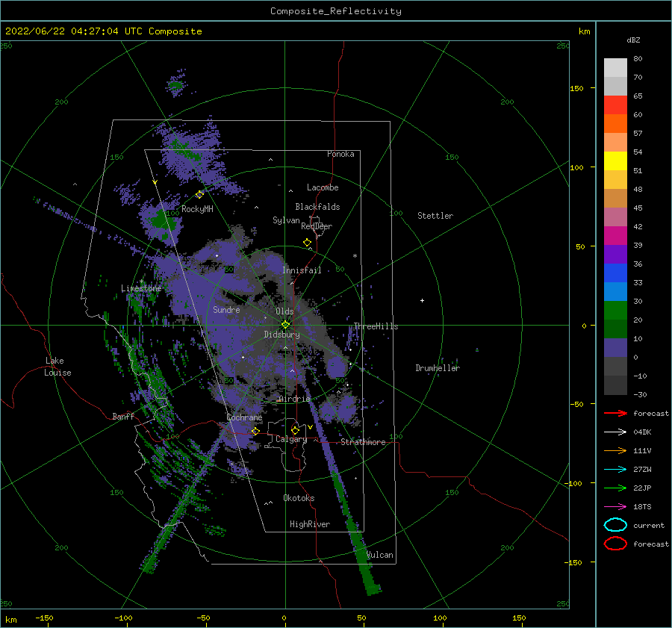Click the yellow diamond marker near RockyMH

click(199, 195)
